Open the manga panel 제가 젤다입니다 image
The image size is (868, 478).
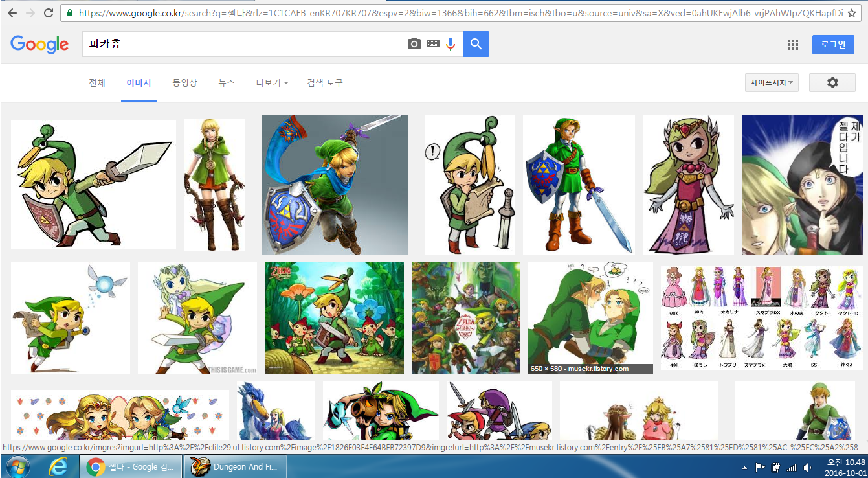point(803,185)
